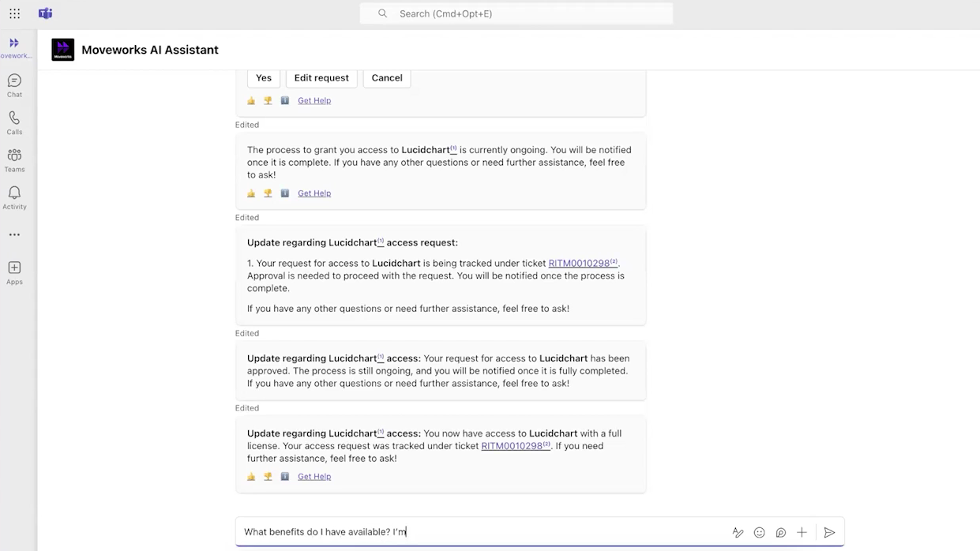
Task: Open the emoji picker in compose box
Action: pos(759,533)
